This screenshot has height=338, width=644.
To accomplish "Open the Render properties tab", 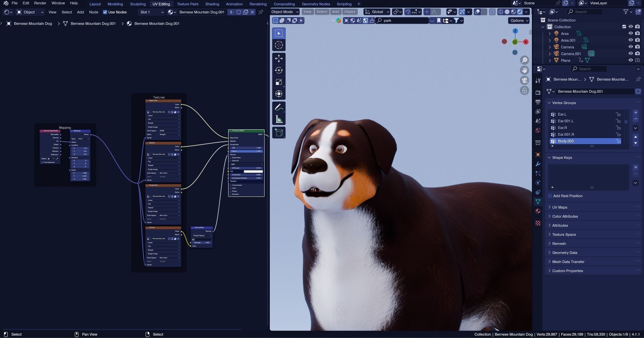I will (x=538, y=93).
